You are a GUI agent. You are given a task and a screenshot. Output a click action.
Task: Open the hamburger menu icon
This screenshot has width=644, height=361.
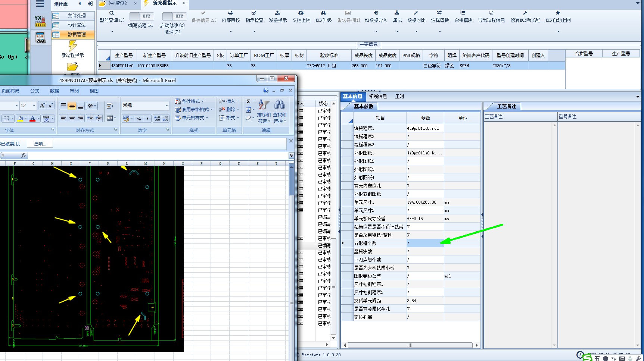tap(40, 4)
